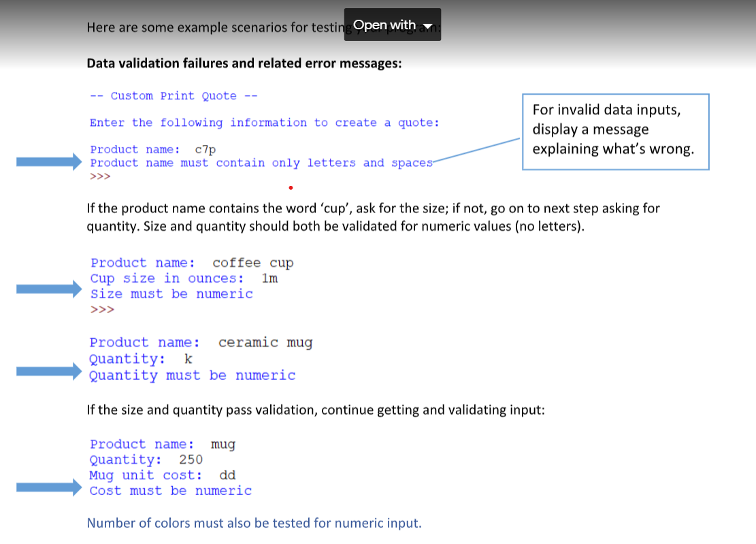Select the 'Data validation failures' heading
The height and width of the screenshot is (544, 756).
[244, 63]
